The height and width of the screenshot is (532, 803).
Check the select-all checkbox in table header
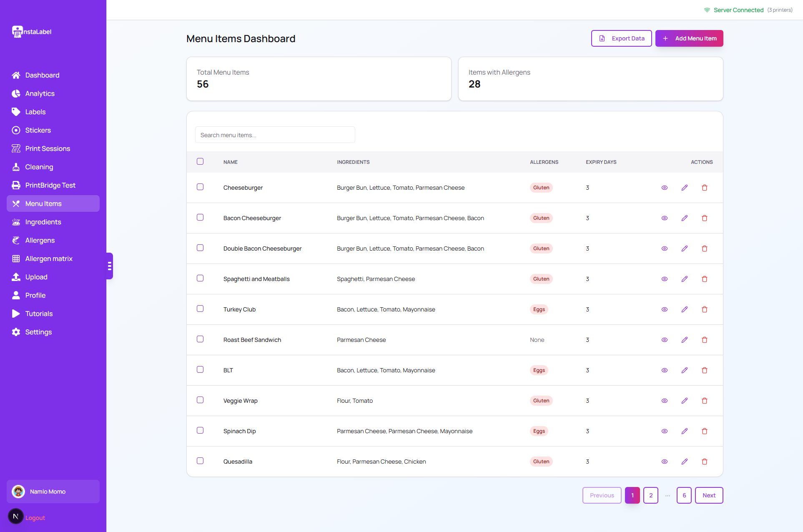[200, 161]
